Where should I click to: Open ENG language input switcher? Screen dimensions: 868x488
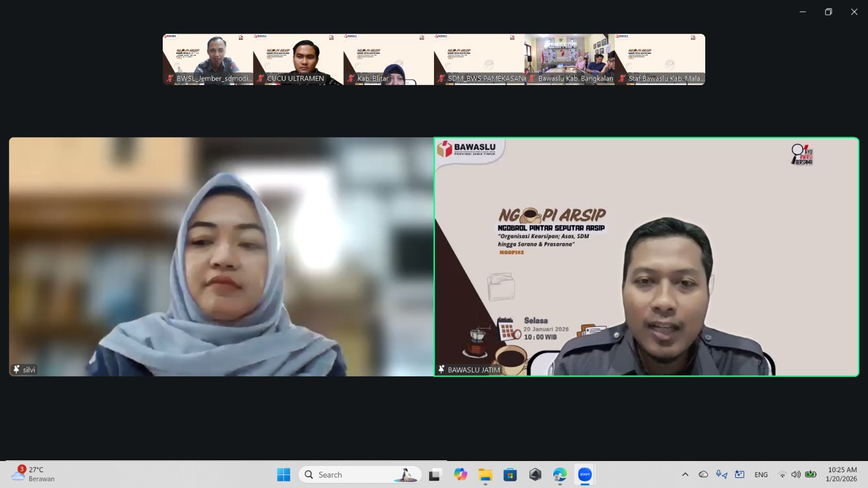point(761,474)
